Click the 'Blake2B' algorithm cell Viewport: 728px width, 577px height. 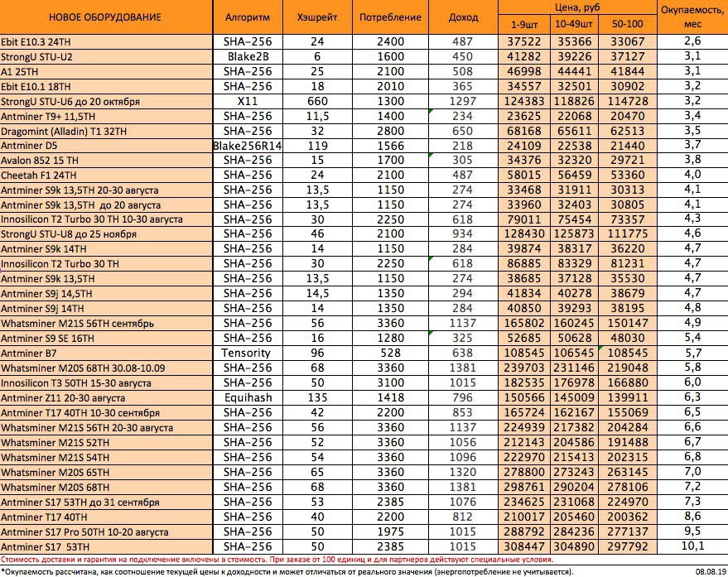(x=248, y=56)
